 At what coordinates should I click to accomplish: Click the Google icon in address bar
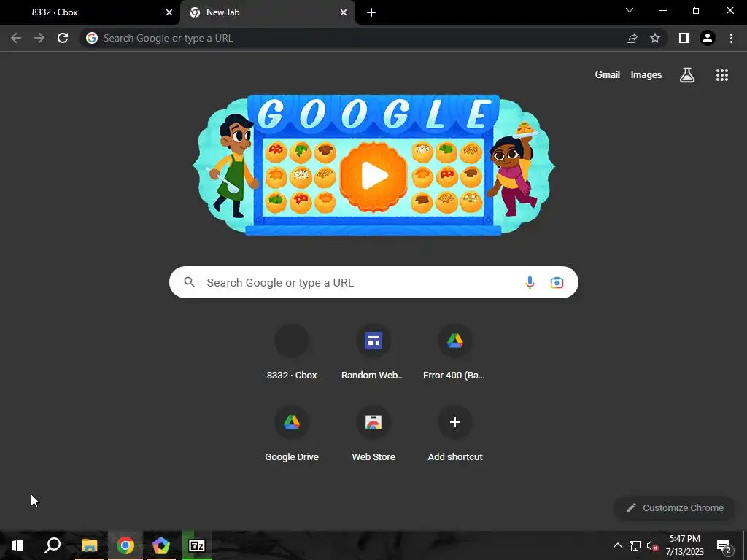[x=92, y=38]
